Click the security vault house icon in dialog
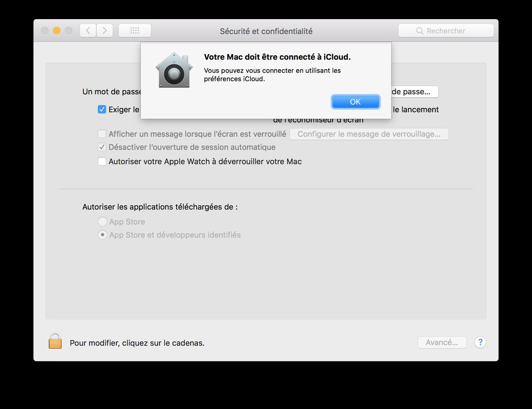The height and width of the screenshot is (409, 532). pyautogui.click(x=173, y=70)
